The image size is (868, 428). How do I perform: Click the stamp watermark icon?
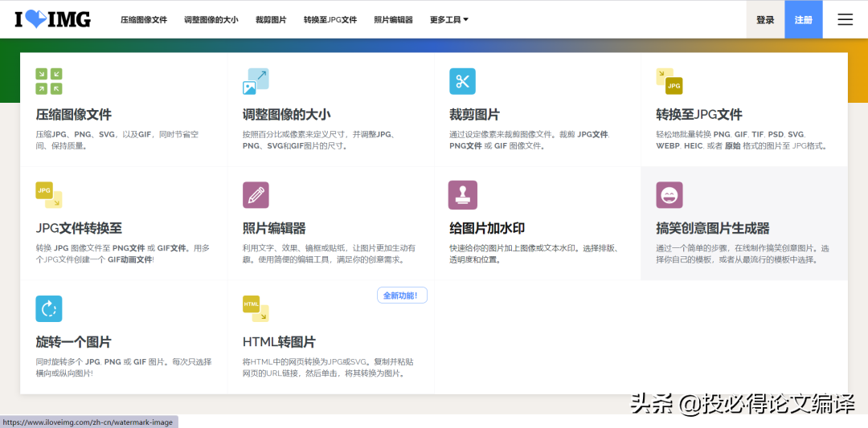pyautogui.click(x=463, y=195)
